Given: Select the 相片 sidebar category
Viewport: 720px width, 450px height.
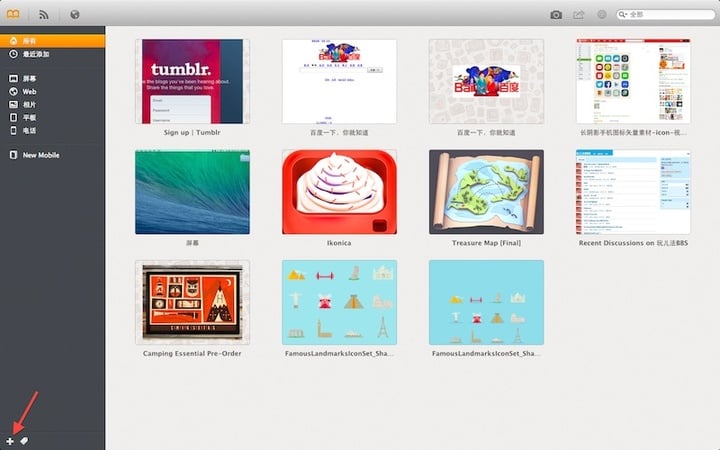Looking at the screenshot, I should pyautogui.click(x=29, y=104).
